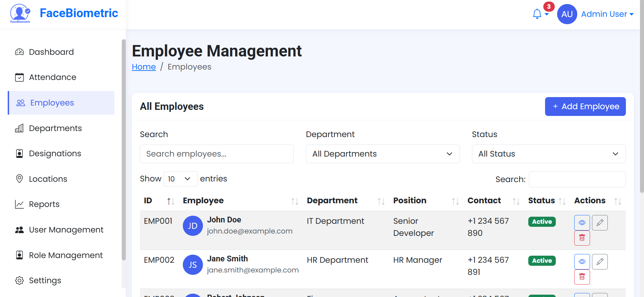
Task: Open User Management page
Action: point(61,230)
